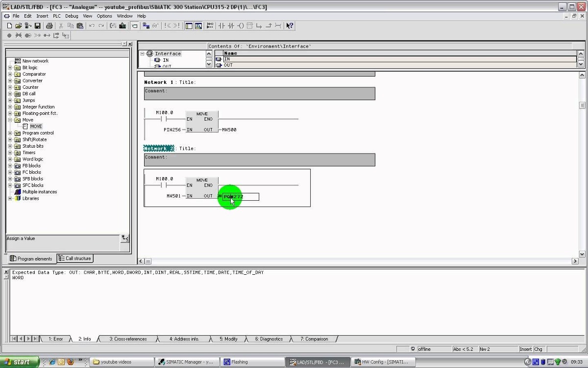Switch to the 4: Address info. tab

point(184,339)
